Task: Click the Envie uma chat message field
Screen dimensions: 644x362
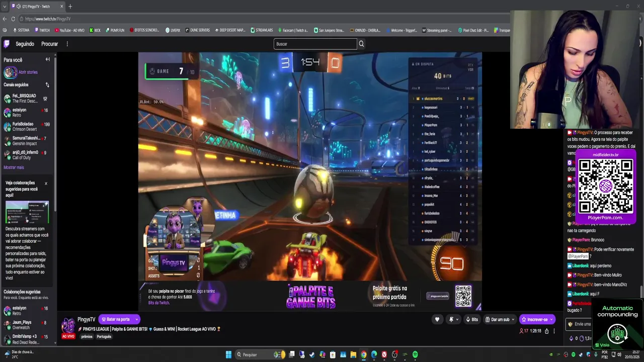Action: pyautogui.click(x=580, y=324)
